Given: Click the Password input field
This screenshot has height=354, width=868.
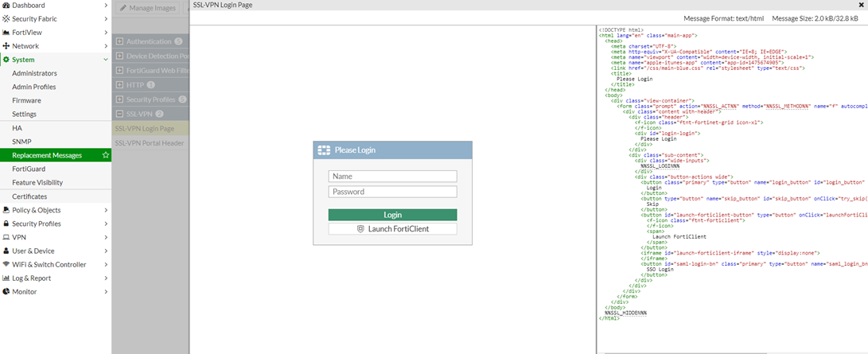Looking at the screenshot, I should (x=392, y=192).
